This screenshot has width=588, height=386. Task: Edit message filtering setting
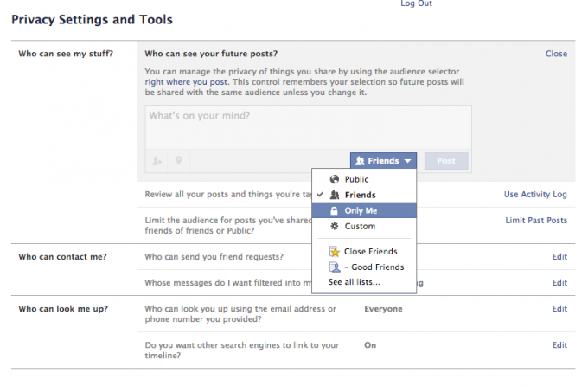[559, 283]
